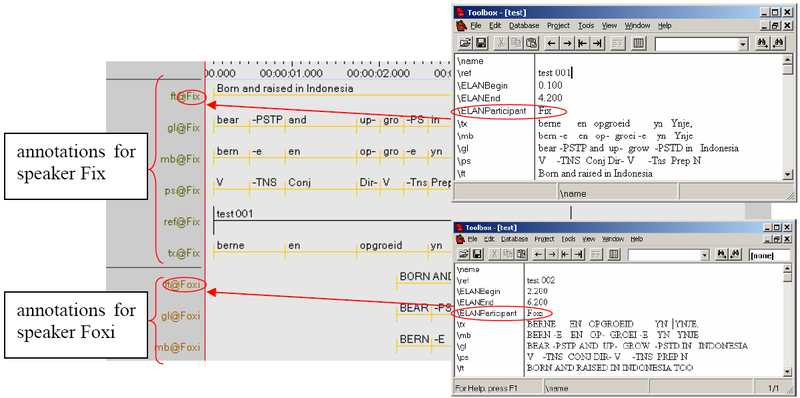This screenshot has width=800, height=398.
Task: Open Project menu in upper Toolbox window
Action: point(559,26)
